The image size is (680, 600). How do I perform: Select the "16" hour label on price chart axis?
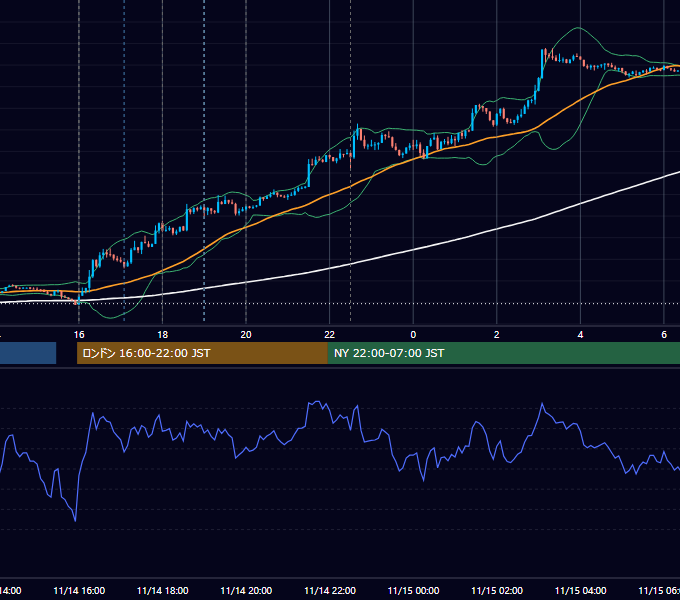tap(79, 334)
